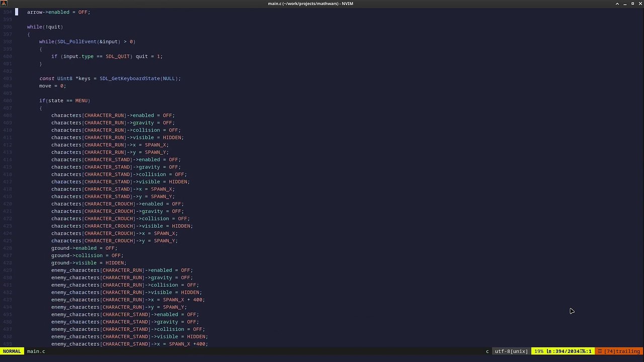Click 'enemy_characters[CHARACTER_STAND]->enabled = OFF;' line
The height and width of the screenshot is (362, 644).
coord(125,314)
